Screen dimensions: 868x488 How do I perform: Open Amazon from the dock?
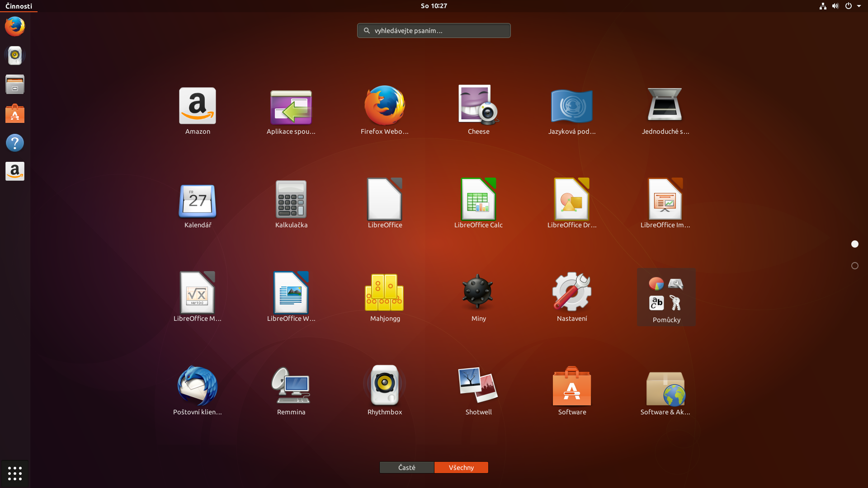[x=15, y=172]
